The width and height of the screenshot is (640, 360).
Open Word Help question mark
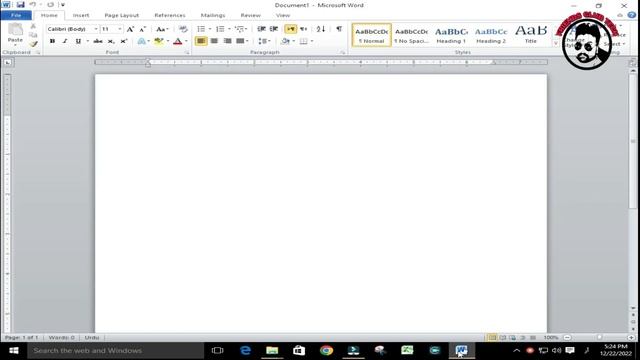tap(631, 15)
